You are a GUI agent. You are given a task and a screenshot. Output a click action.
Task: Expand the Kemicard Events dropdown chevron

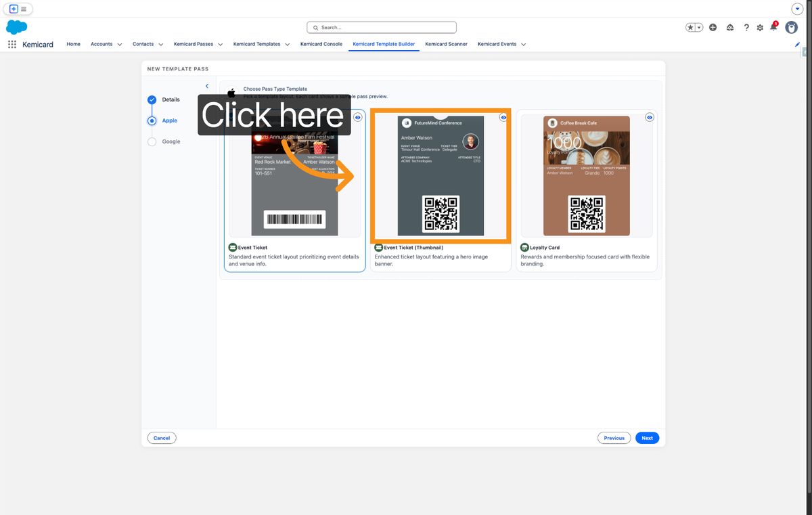click(524, 45)
